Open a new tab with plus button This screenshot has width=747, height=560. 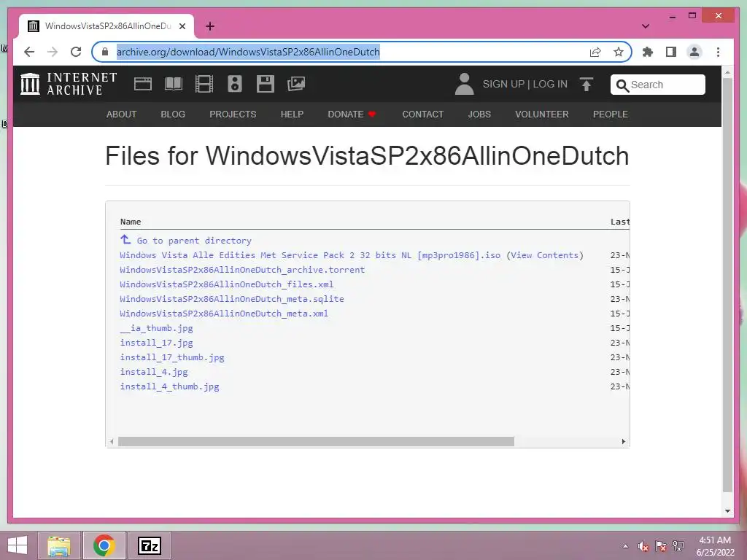(x=210, y=26)
